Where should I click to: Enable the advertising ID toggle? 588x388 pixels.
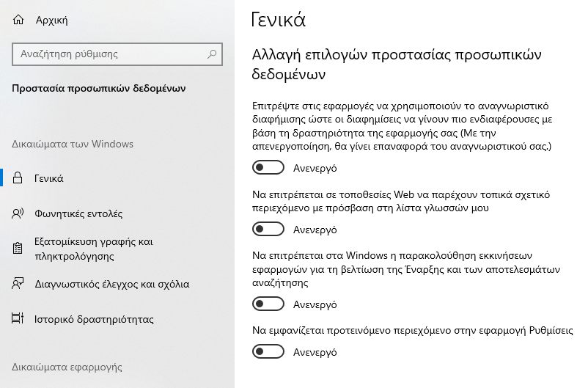268,168
